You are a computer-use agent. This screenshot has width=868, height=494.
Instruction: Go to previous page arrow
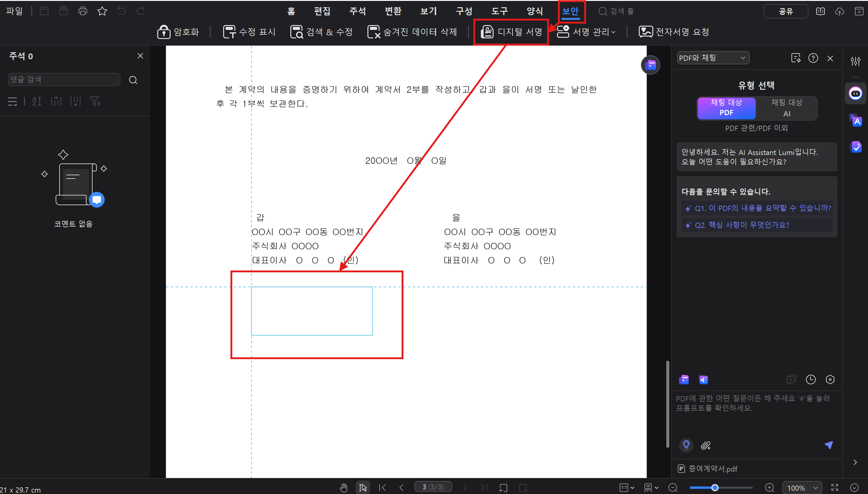point(401,488)
